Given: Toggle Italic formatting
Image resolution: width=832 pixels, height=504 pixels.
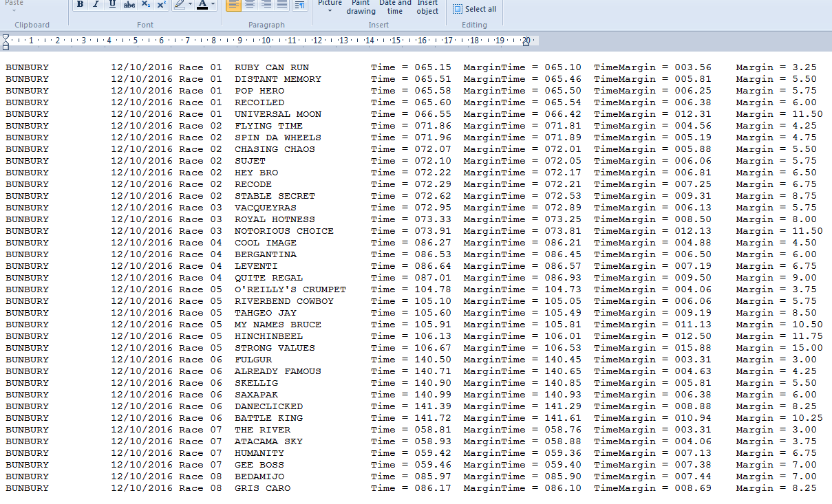Looking at the screenshot, I should pyautogui.click(x=95, y=4).
